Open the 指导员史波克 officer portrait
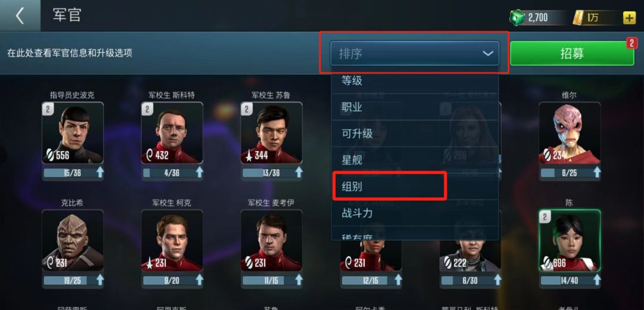This screenshot has width=644, height=310. point(73,132)
